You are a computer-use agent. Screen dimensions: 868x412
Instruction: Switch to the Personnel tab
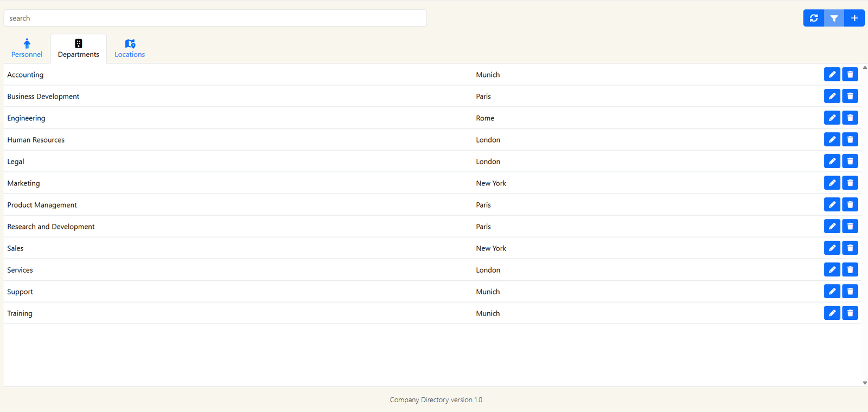coord(27,48)
